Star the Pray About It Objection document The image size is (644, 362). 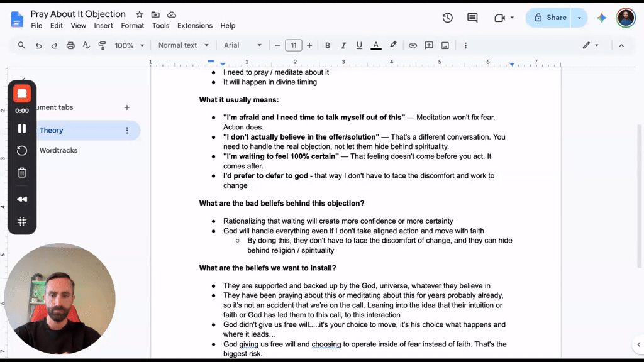[x=140, y=14]
